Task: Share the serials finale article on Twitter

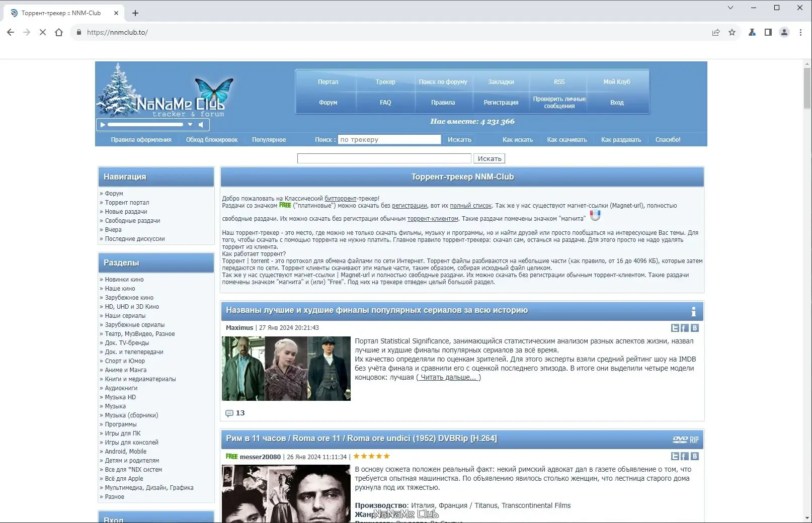Action: [x=675, y=328]
